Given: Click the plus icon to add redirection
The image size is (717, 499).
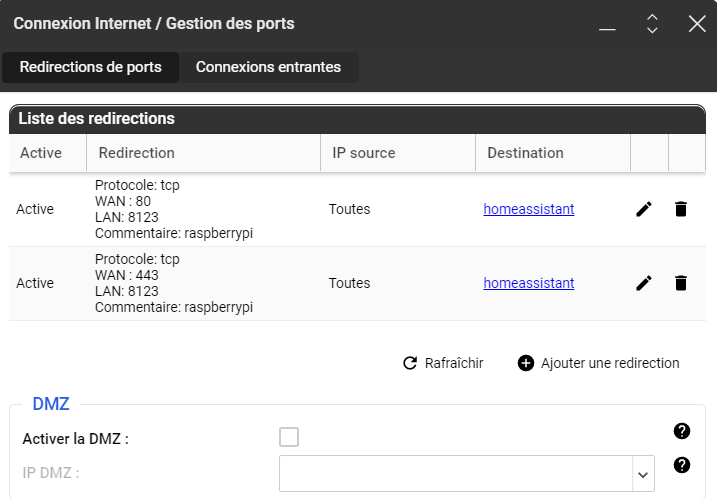Looking at the screenshot, I should [x=526, y=363].
